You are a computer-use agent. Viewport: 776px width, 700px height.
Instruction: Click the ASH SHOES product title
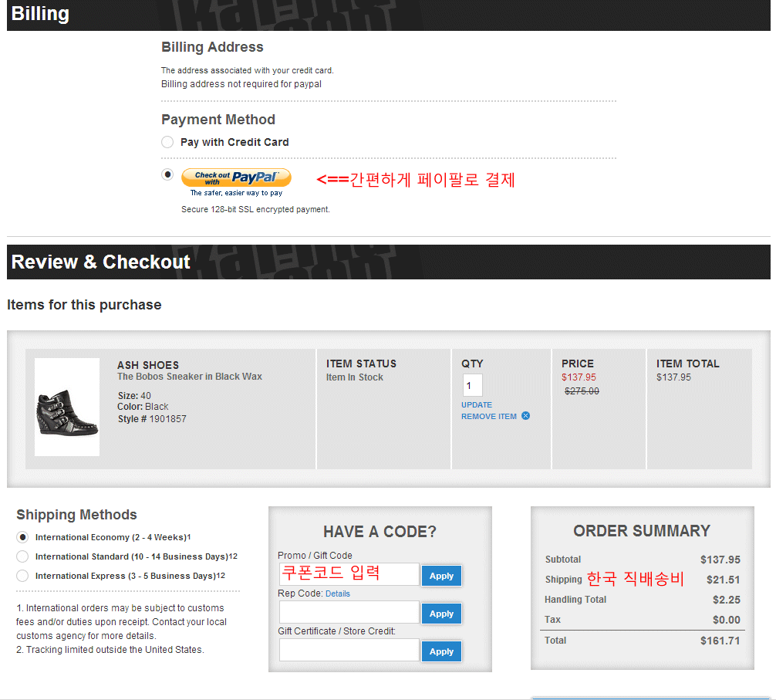(148, 365)
